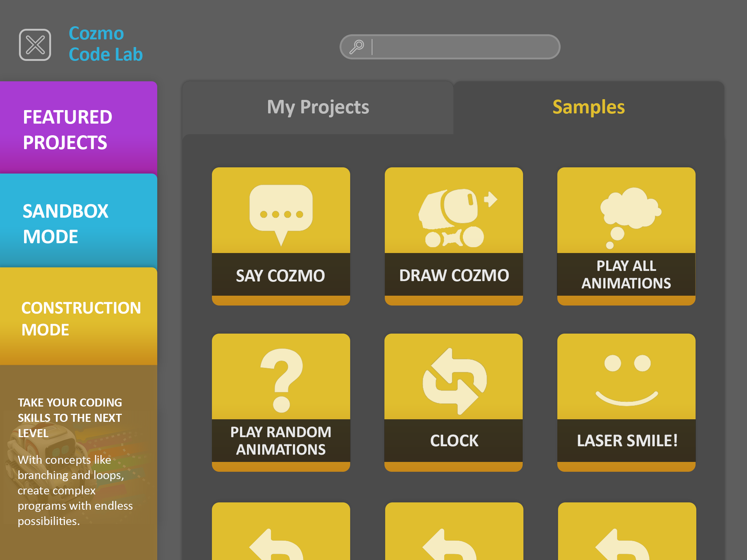The height and width of the screenshot is (560, 747).
Task: Click the question mark Random Animations icon
Action: [x=282, y=380]
